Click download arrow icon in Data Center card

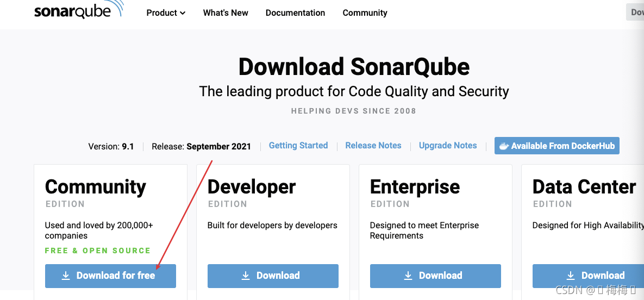pyautogui.click(x=571, y=276)
